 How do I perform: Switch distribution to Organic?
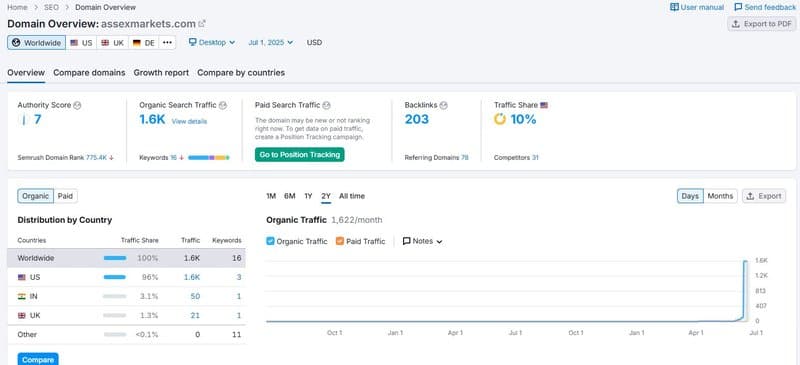pos(36,196)
